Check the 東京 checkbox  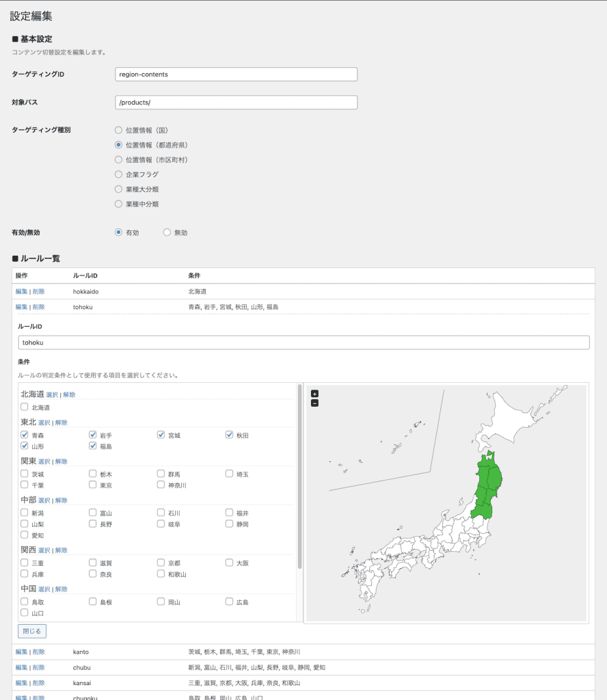point(93,485)
